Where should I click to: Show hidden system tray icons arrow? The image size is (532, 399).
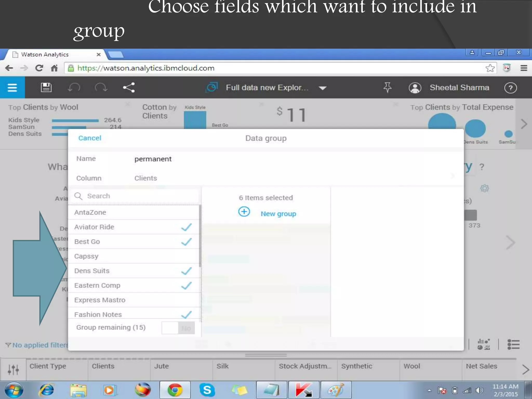(429, 390)
